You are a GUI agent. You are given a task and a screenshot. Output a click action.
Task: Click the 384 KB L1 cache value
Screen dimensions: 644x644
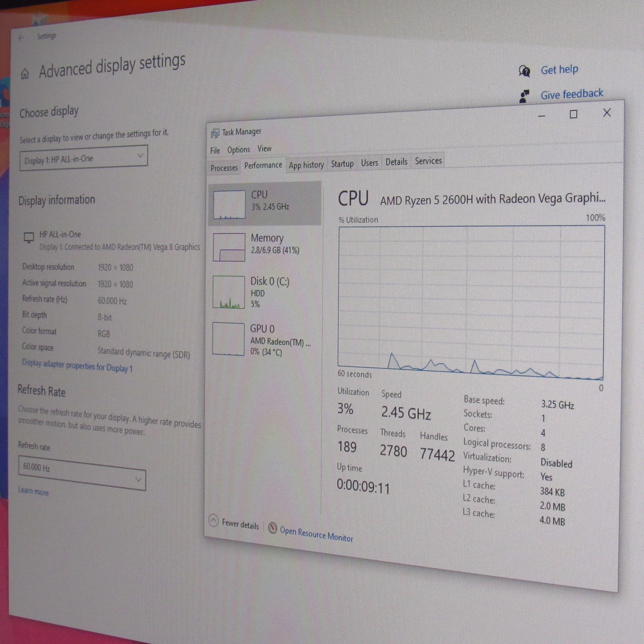[552, 491]
